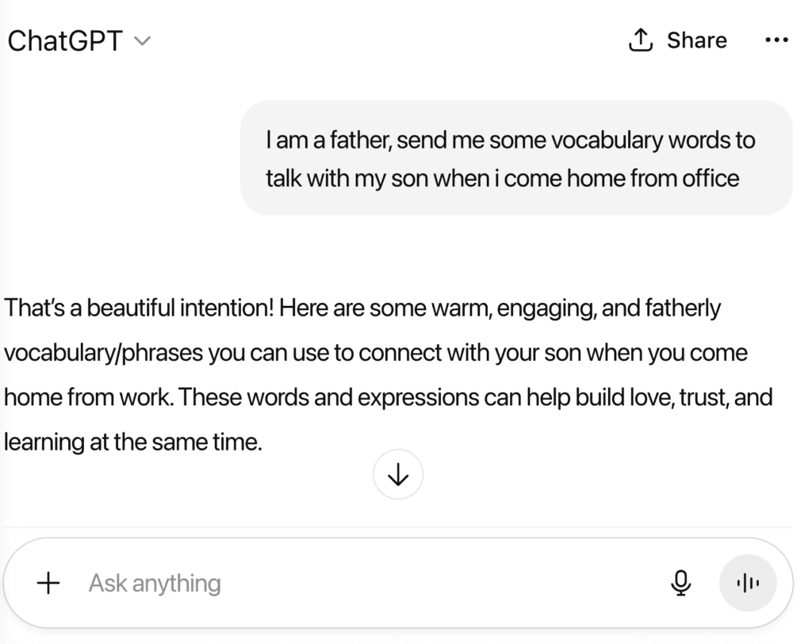Image resolution: width=812 pixels, height=644 pixels.
Task: Click the Share text label
Action: (696, 40)
